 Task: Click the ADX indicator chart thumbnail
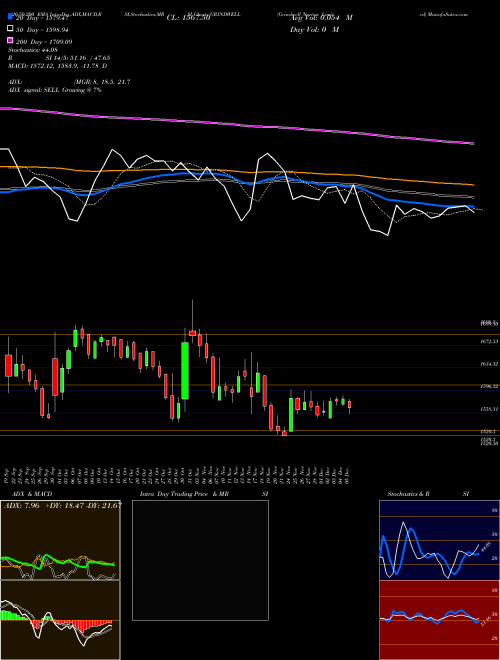click(x=60, y=540)
